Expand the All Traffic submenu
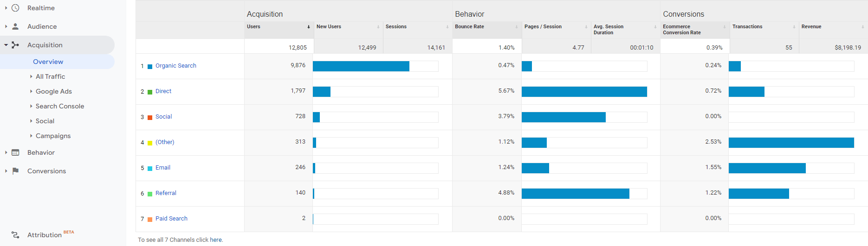 click(x=31, y=76)
